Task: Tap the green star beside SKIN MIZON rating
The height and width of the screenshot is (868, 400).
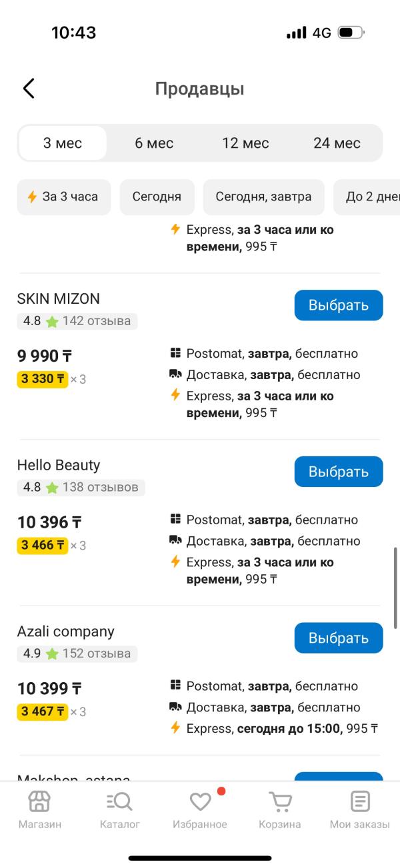Action: coord(52,321)
